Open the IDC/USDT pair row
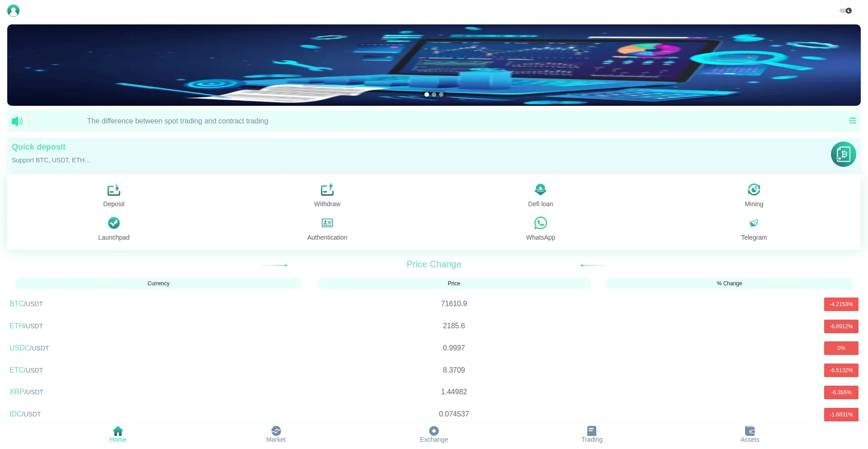This screenshot has height=449, width=868. point(434,414)
